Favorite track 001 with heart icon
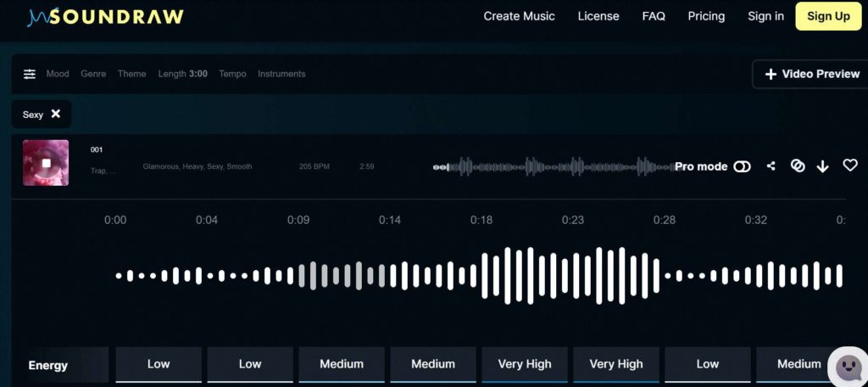868x387 pixels. pos(849,165)
